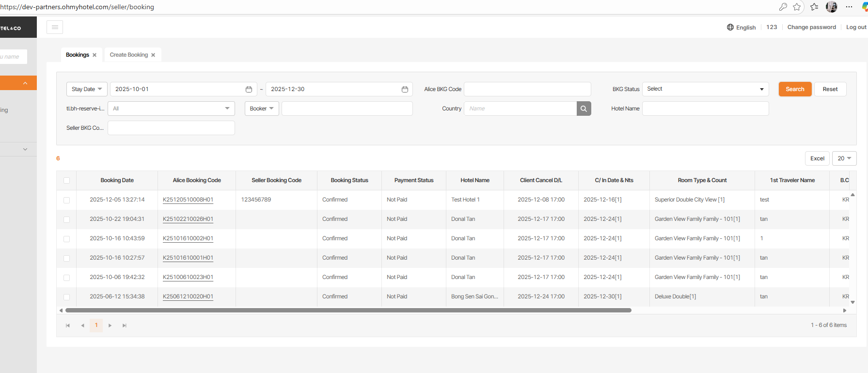Open the page size 20 dropdown
Viewport: 868px width, 373px height.
point(844,158)
